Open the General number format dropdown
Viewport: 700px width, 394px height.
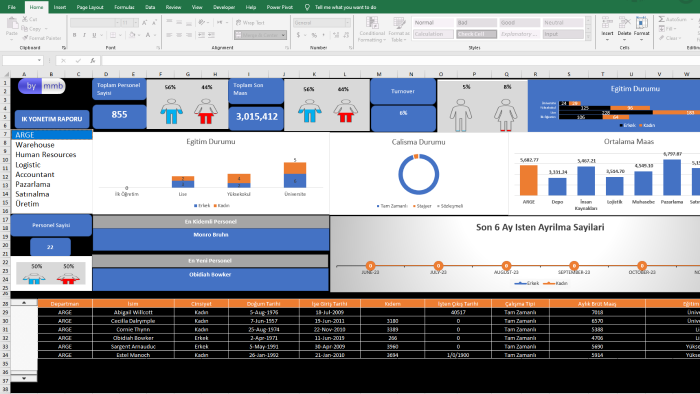tap(347, 22)
